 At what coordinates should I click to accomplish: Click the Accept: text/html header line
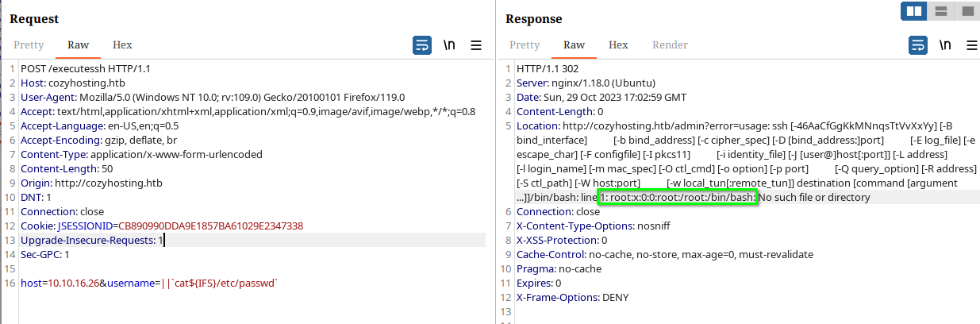(248, 112)
